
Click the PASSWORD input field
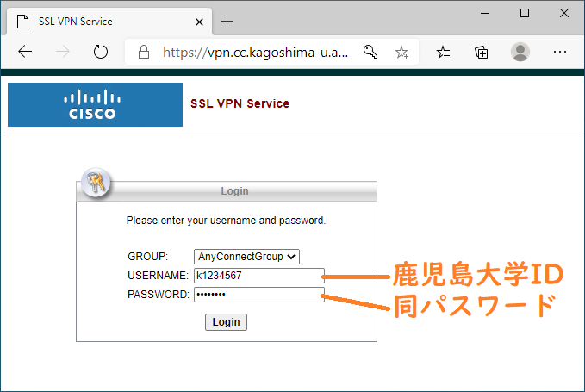click(x=259, y=295)
